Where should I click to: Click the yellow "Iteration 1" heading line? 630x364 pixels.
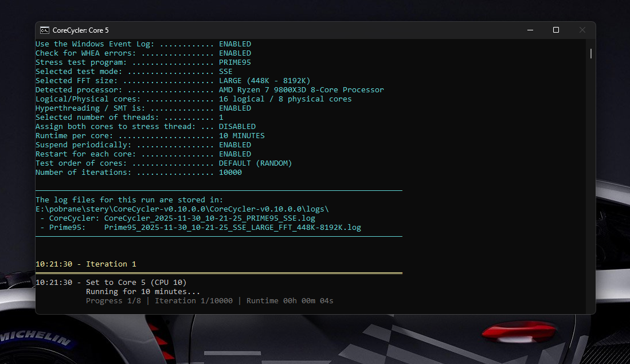(86, 264)
